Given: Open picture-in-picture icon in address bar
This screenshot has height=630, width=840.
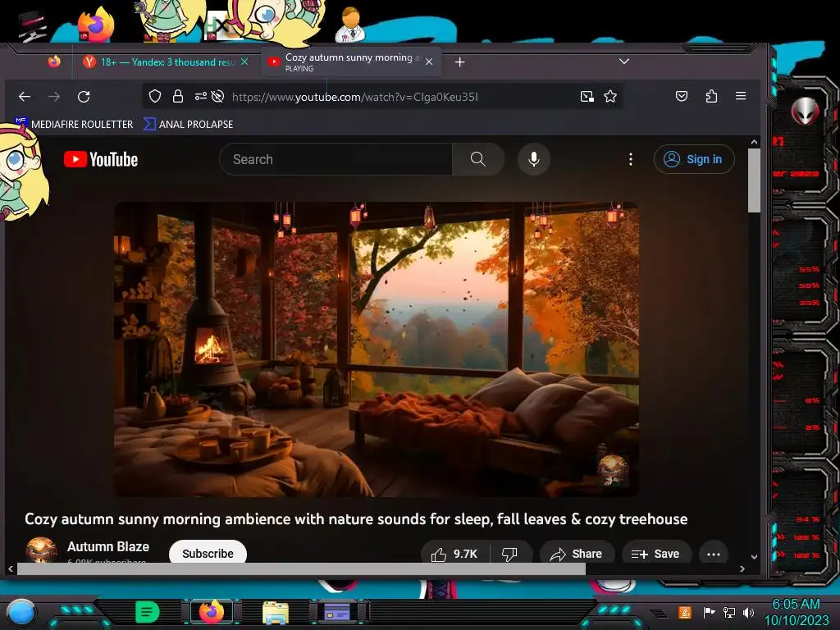Looking at the screenshot, I should coord(587,97).
